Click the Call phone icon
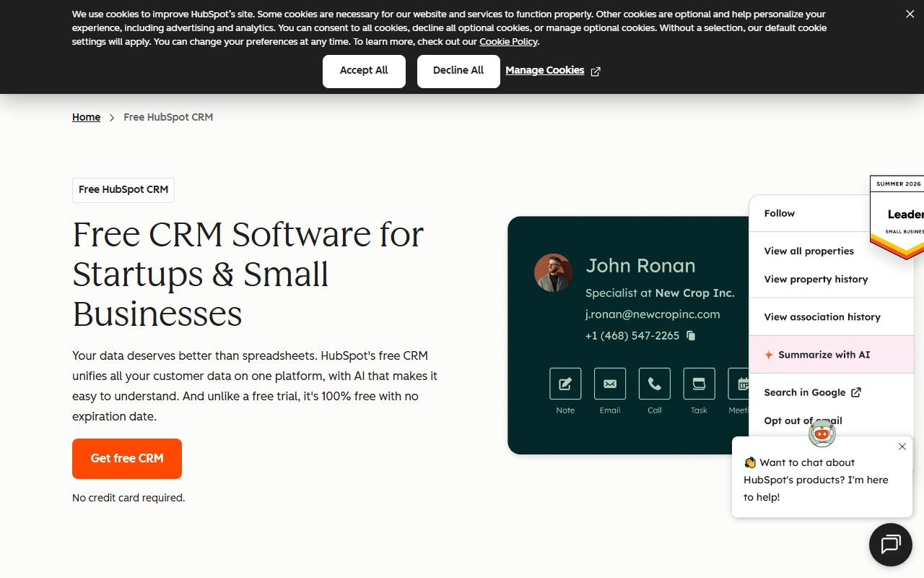 [x=655, y=384]
